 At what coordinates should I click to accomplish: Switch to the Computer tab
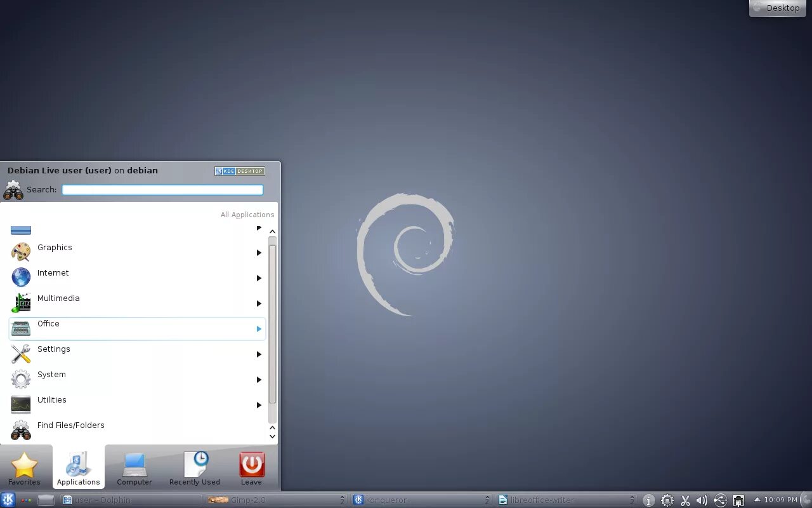[134, 469]
